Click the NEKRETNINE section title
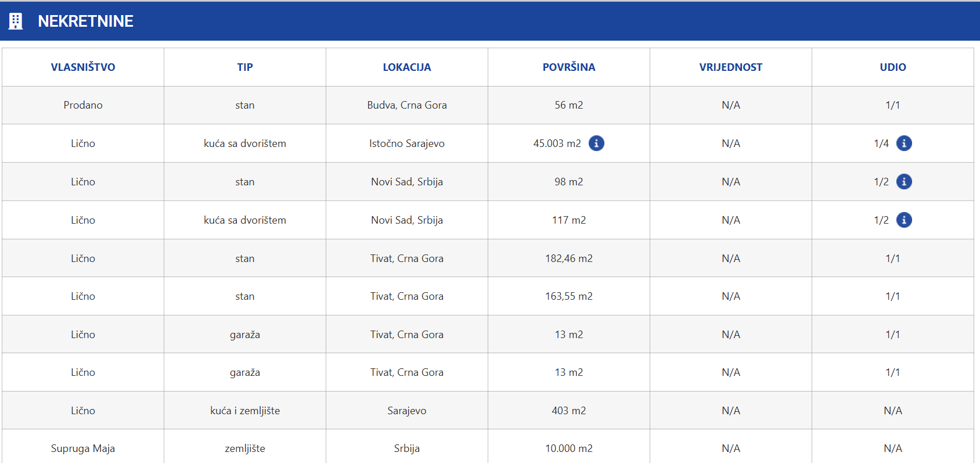This screenshot has width=980, height=463. click(x=85, y=21)
